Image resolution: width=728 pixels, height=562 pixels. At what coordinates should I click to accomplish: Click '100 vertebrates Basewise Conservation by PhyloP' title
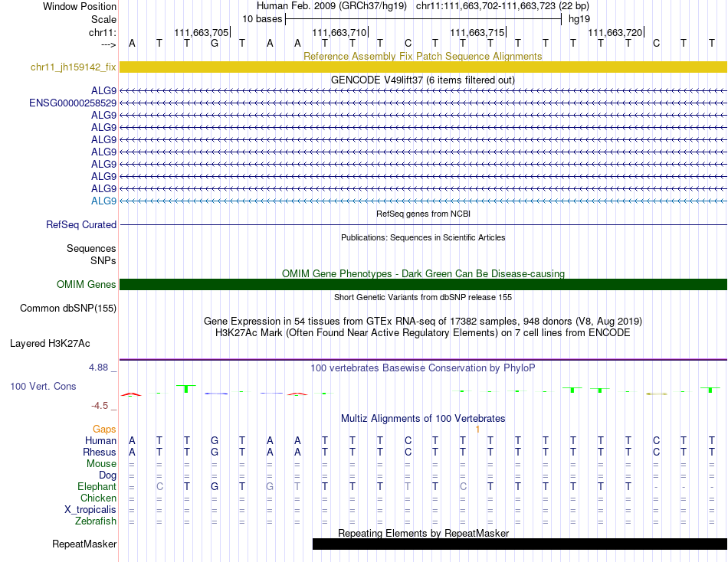422,368
